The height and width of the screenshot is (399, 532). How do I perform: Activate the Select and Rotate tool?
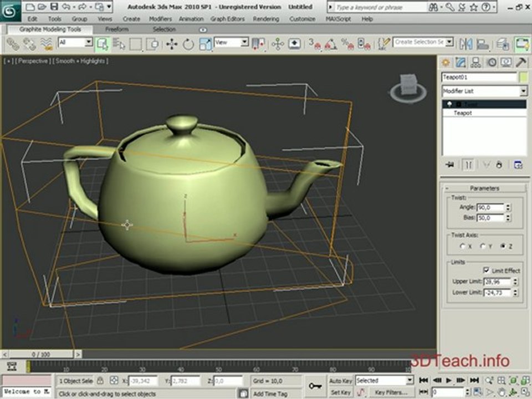pyautogui.click(x=188, y=44)
